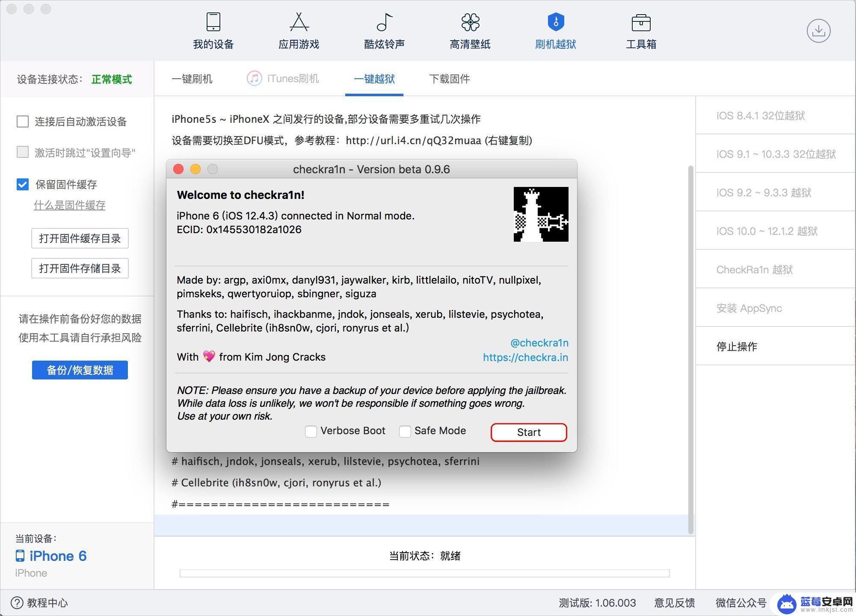The height and width of the screenshot is (616, 856).
Task: Minimize the checkra1n window yellow button
Action: click(x=195, y=169)
